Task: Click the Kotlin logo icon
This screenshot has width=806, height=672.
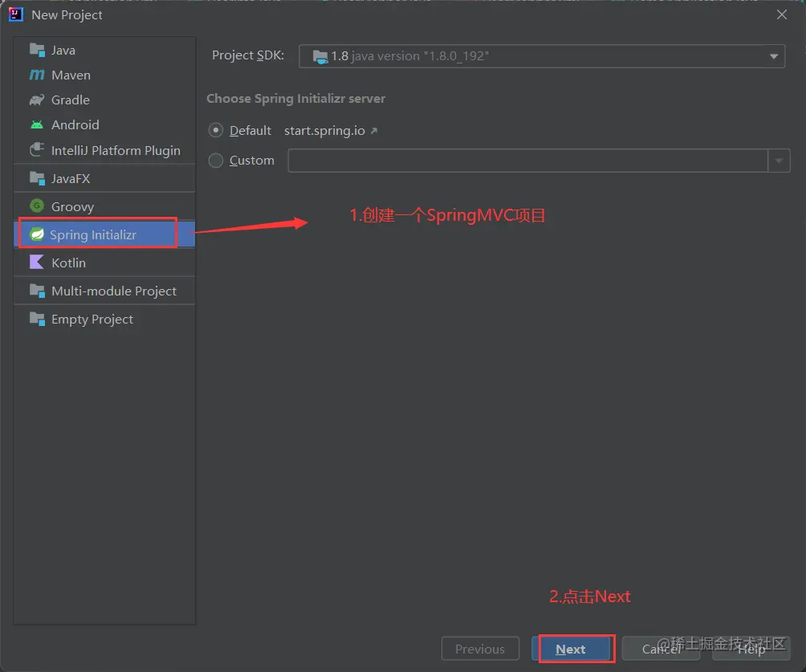Action: [37, 263]
